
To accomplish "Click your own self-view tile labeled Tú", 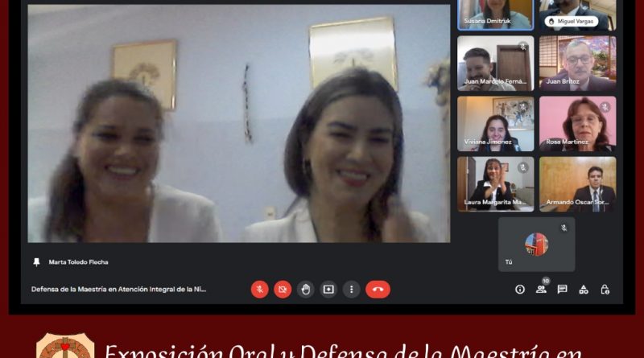I will tap(536, 245).
